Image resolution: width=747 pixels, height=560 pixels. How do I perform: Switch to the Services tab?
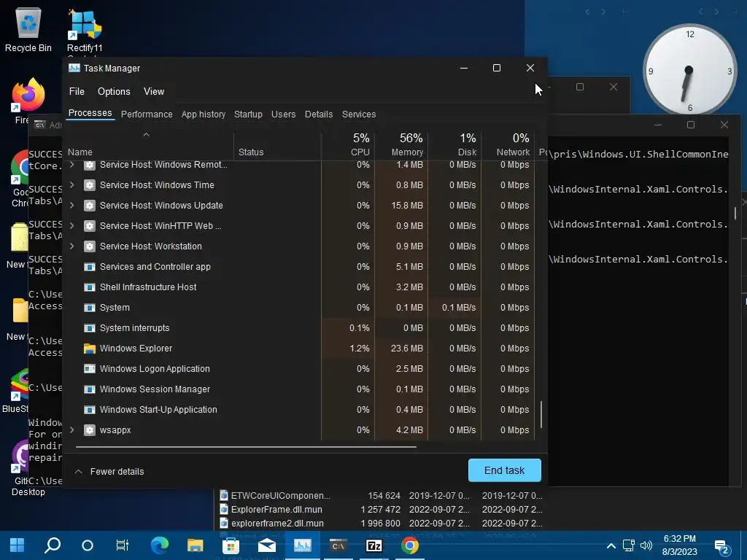click(x=359, y=114)
